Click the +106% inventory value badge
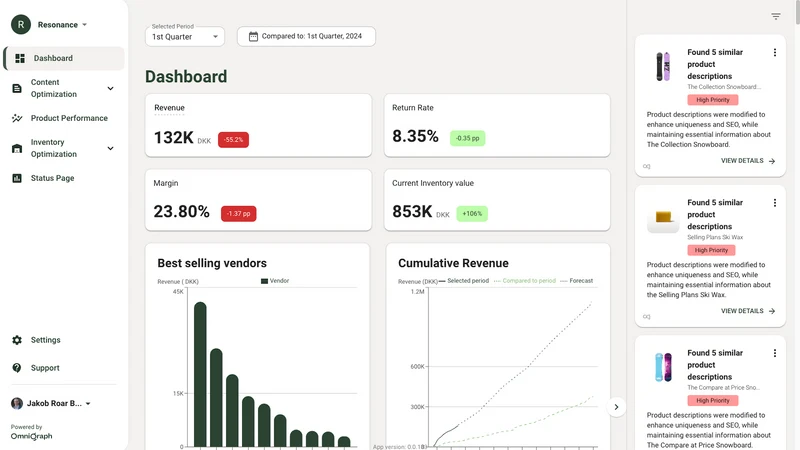 tap(472, 213)
